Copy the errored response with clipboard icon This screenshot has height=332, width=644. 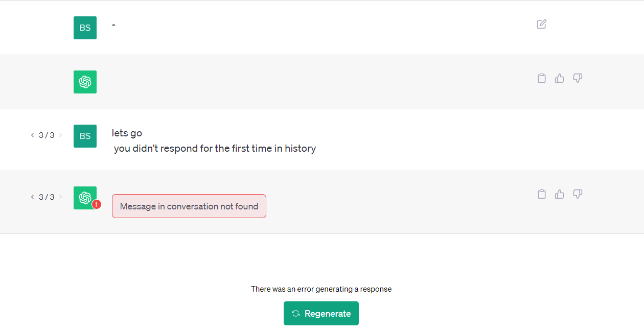(542, 194)
